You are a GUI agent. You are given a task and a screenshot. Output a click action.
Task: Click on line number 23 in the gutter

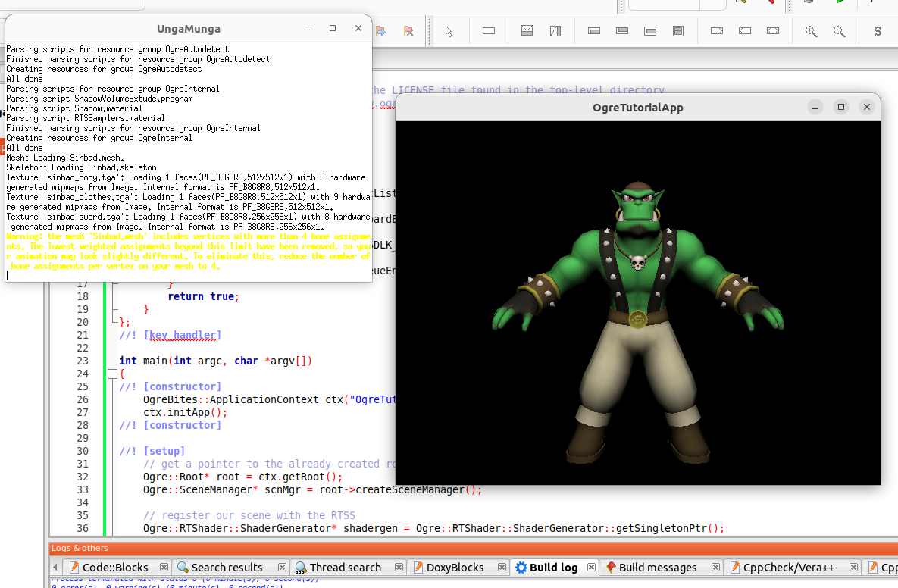click(83, 361)
